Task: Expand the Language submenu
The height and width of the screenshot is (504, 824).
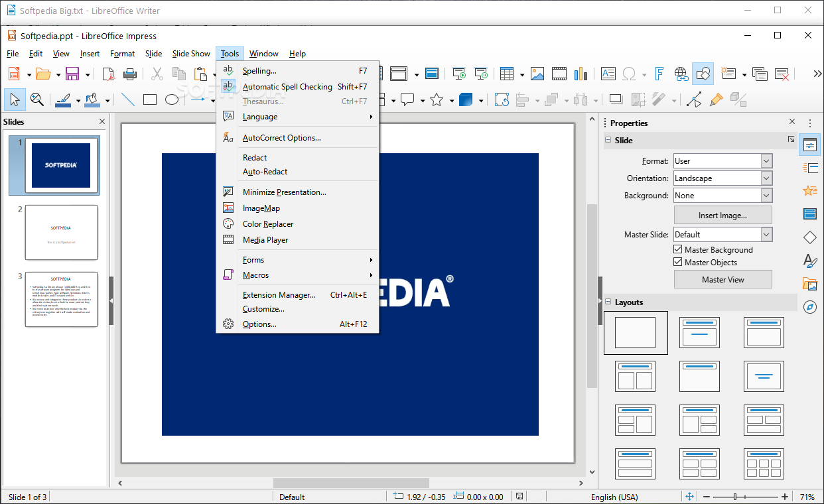Action: [297, 117]
